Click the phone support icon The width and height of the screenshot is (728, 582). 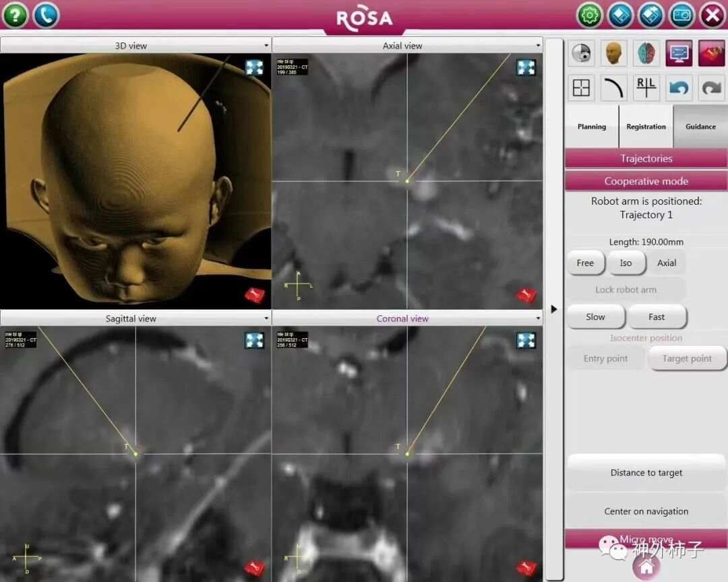tap(46, 15)
